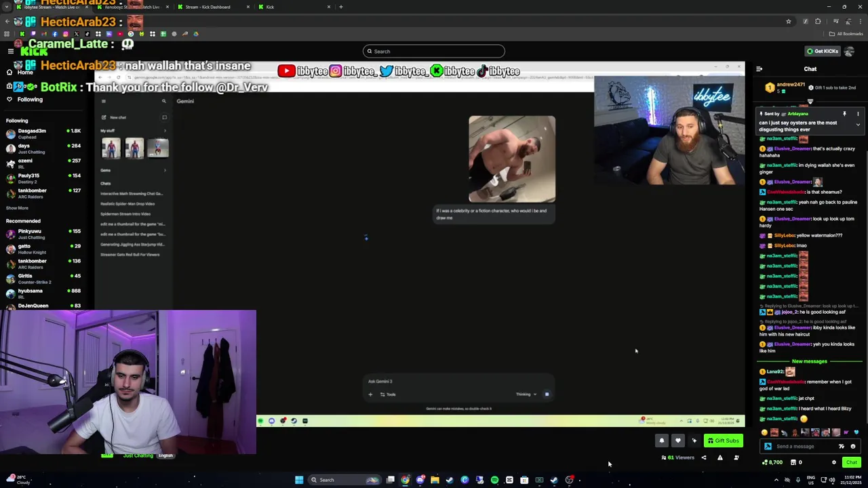Open the browser tab search dropdown
Screen dimensions: 868x488
click(7, 7)
